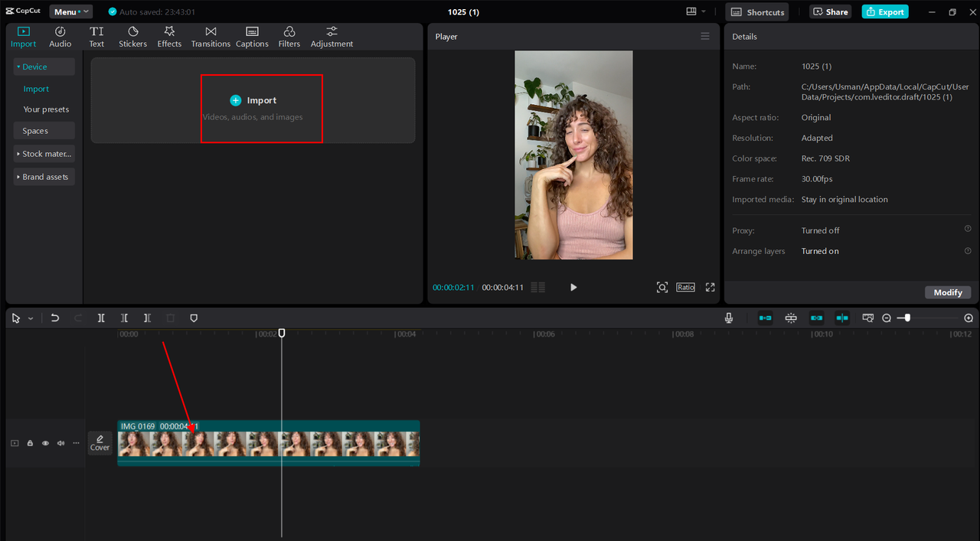Image resolution: width=980 pixels, height=541 pixels.
Task: Open Spaces in the sidebar
Action: click(44, 131)
